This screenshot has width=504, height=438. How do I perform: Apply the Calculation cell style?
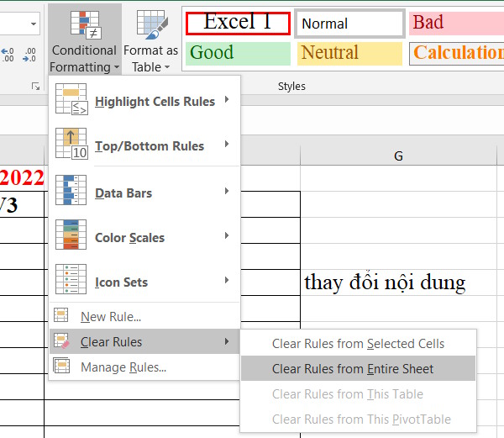456,53
